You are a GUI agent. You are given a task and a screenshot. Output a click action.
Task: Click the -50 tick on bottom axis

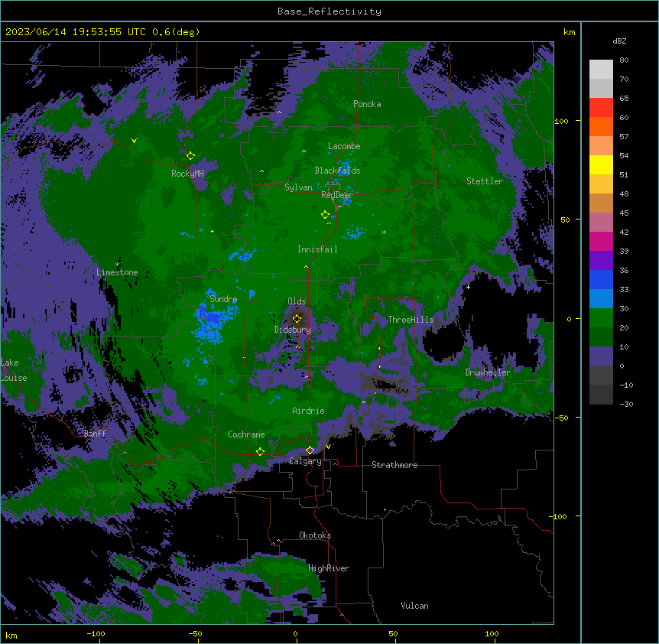[196, 633]
